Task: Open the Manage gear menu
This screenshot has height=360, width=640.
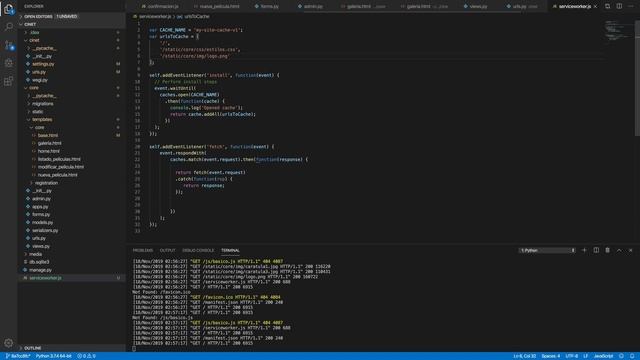Action: click(9, 343)
